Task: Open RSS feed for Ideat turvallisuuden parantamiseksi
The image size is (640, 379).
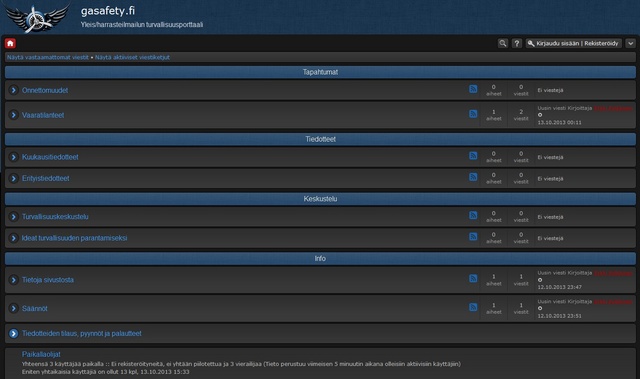Action: click(x=473, y=237)
